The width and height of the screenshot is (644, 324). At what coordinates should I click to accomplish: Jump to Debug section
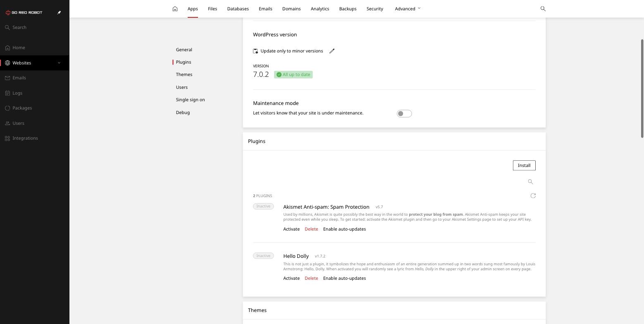coord(183,112)
